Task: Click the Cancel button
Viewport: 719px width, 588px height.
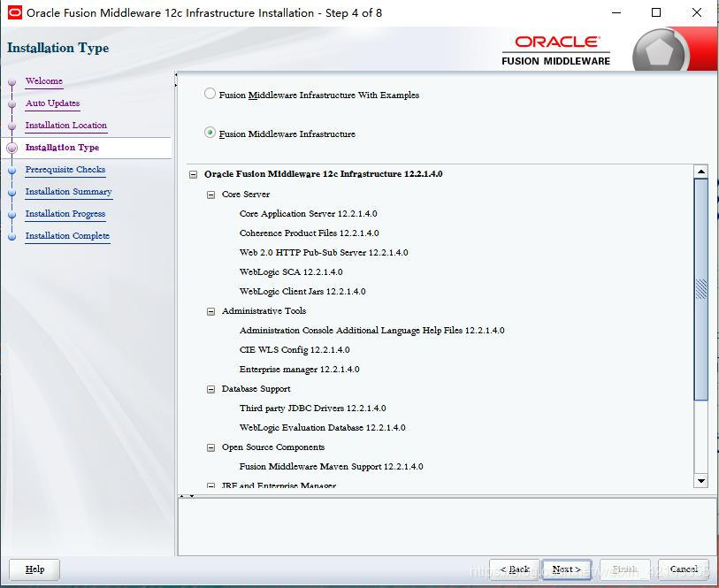Action: pyautogui.click(x=684, y=569)
